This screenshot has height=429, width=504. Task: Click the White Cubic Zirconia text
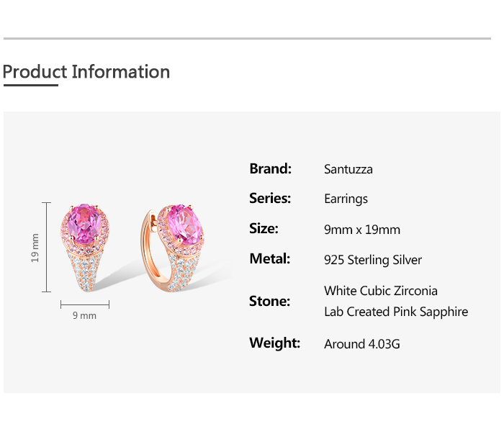[x=381, y=291]
